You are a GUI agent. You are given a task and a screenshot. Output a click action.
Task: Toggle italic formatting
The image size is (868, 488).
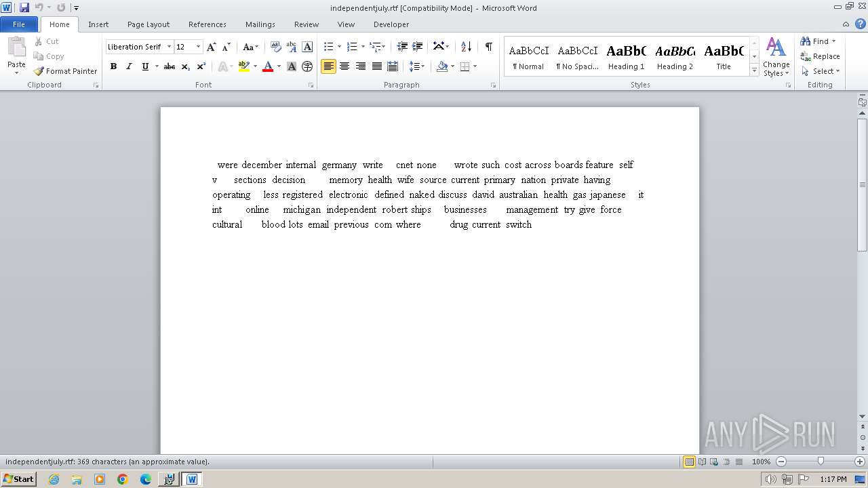(x=129, y=66)
